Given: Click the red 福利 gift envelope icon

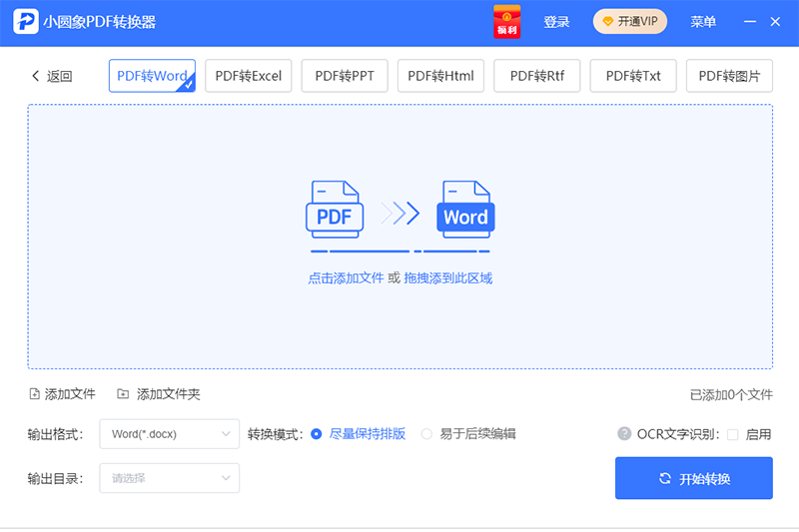Looking at the screenshot, I should [x=507, y=22].
